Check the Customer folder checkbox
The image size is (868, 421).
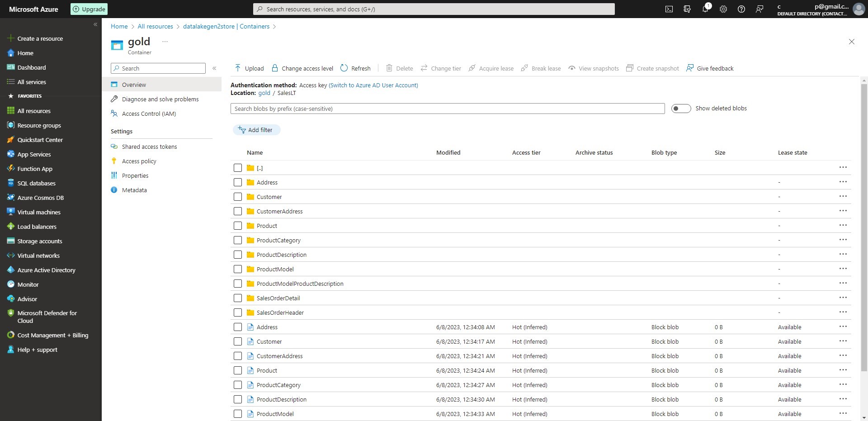(x=238, y=197)
